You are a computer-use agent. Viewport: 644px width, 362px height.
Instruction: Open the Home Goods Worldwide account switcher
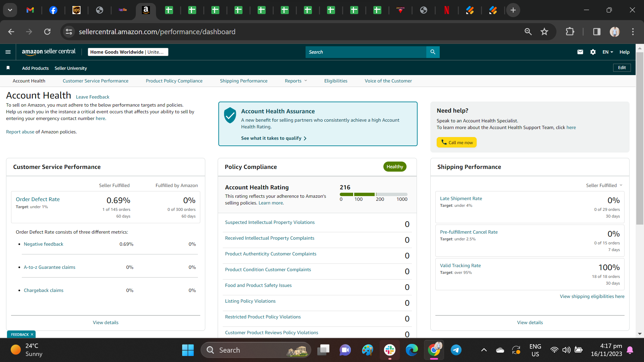128,52
